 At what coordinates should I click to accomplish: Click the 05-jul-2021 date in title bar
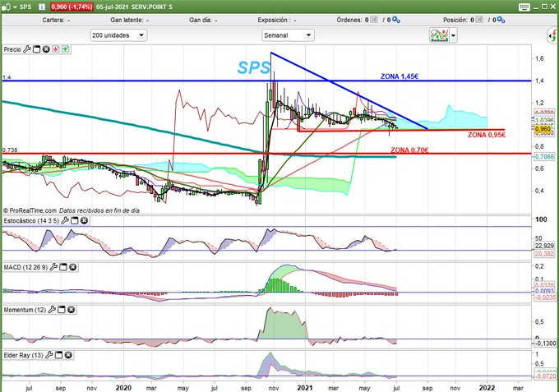(x=112, y=7)
